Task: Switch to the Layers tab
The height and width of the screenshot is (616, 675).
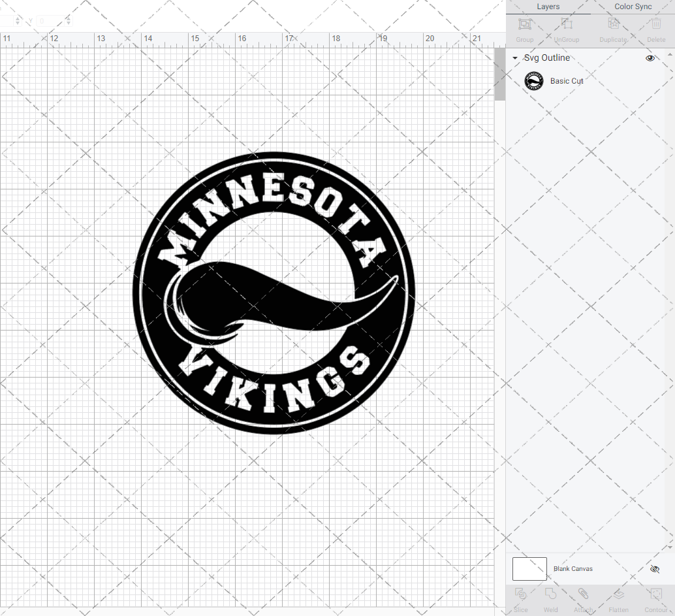Action: tap(548, 7)
